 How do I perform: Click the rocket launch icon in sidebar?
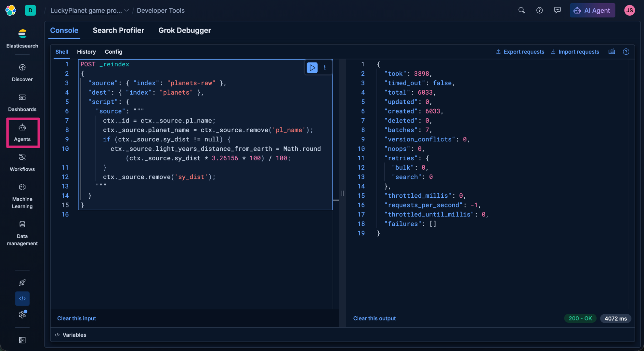point(22,283)
